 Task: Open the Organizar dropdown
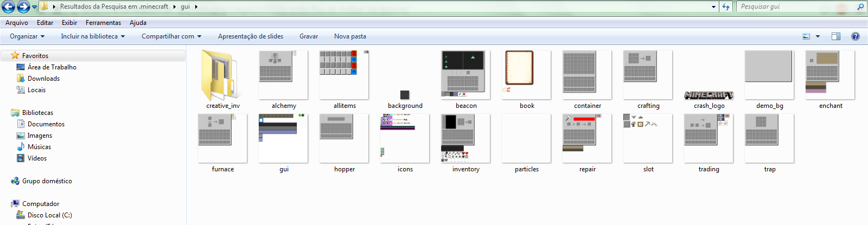pyautogui.click(x=27, y=36)
